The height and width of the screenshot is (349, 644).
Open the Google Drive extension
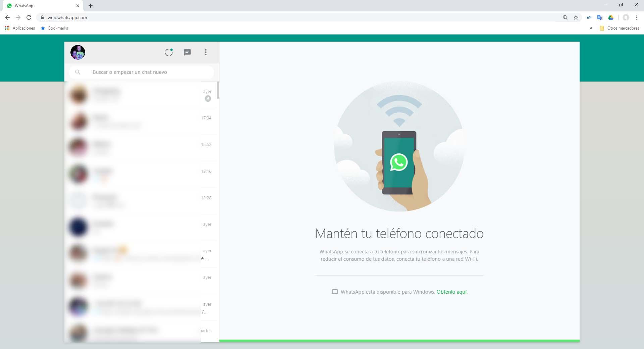(611, 17)
